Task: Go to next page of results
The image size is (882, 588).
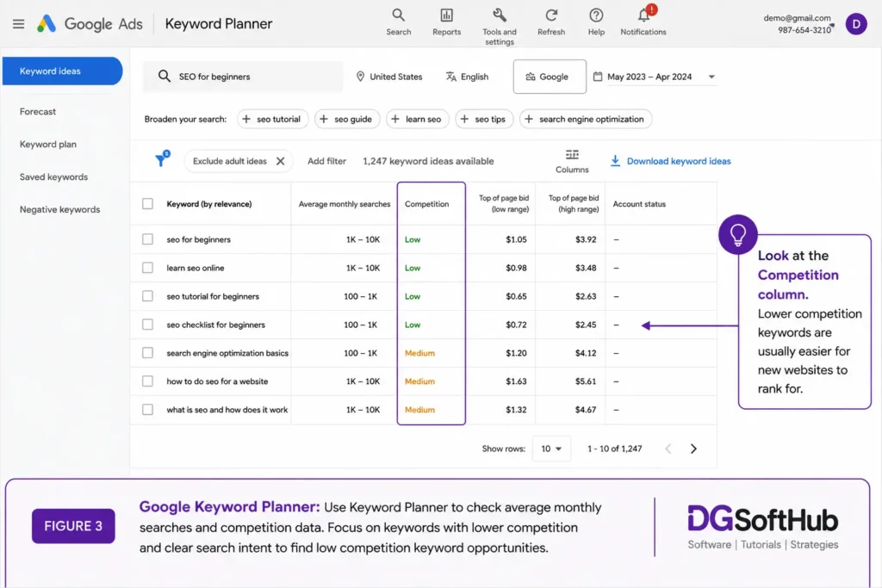Action: (x=693, y=449)
